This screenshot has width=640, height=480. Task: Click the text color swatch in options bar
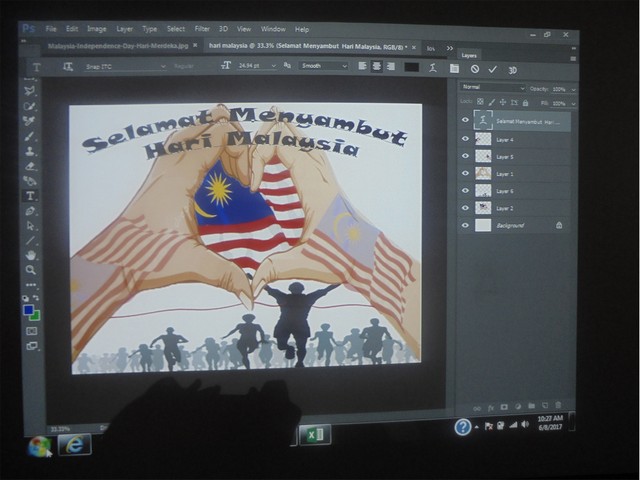pyautogui.click(x=411, y=67)
